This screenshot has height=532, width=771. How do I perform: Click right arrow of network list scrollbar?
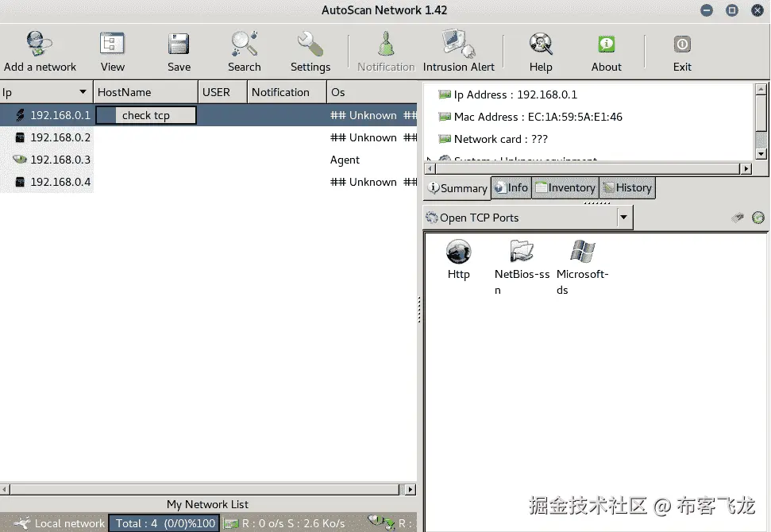(x=410, y=490)
